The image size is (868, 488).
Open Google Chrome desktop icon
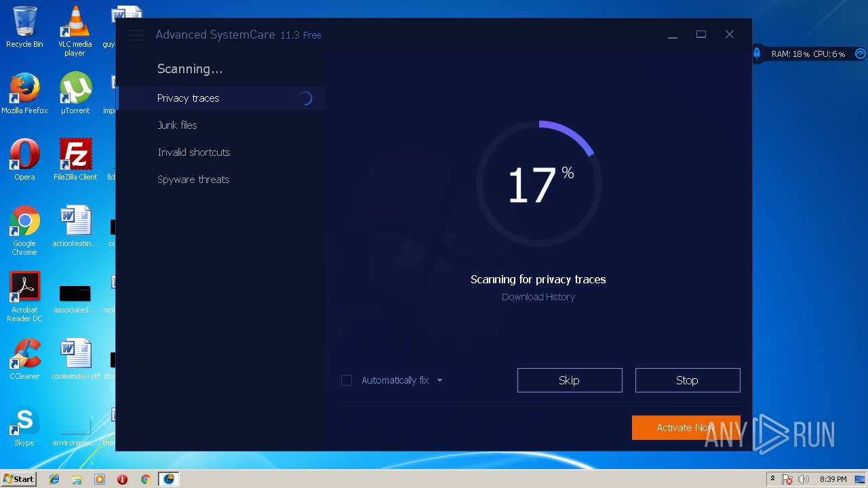point(24,230)
